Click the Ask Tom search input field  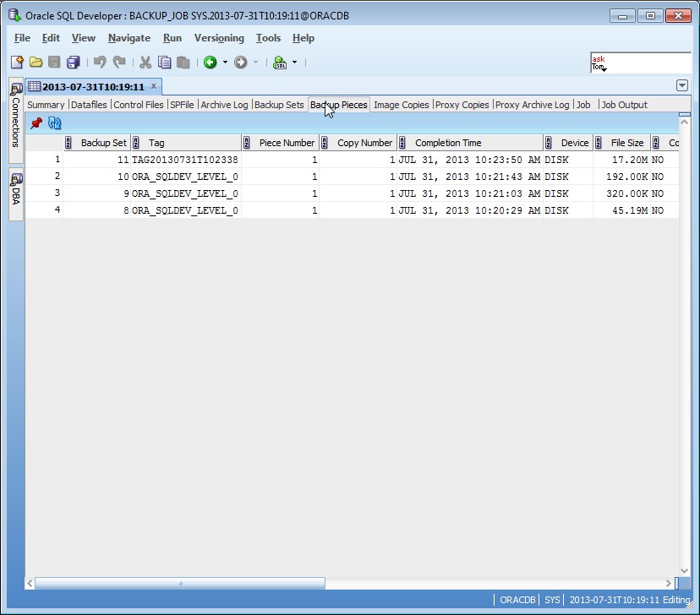click(x=641, y=63)
